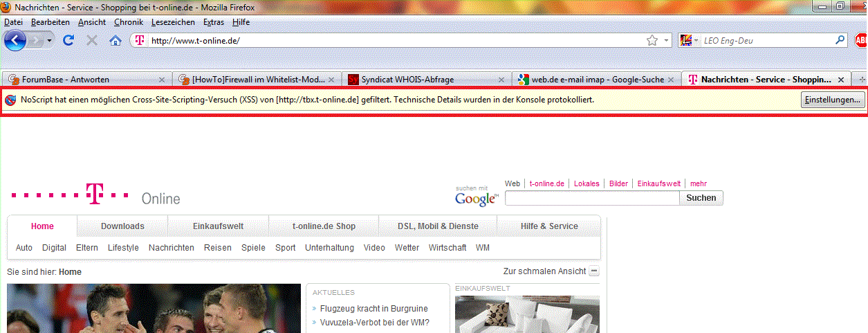The width and height of the screenshot is (868, 333).
Task: Open the Datei menu
Action: tap(13, 22)
